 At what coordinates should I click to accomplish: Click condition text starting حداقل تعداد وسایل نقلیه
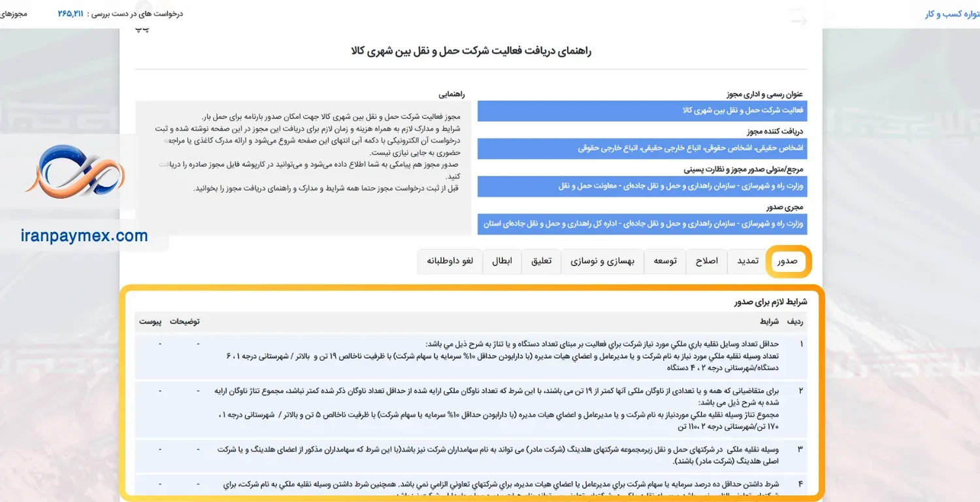tap(502, 356)
